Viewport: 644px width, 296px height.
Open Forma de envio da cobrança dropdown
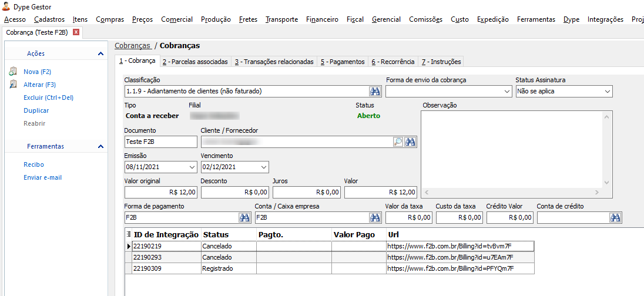coord(508,92)
